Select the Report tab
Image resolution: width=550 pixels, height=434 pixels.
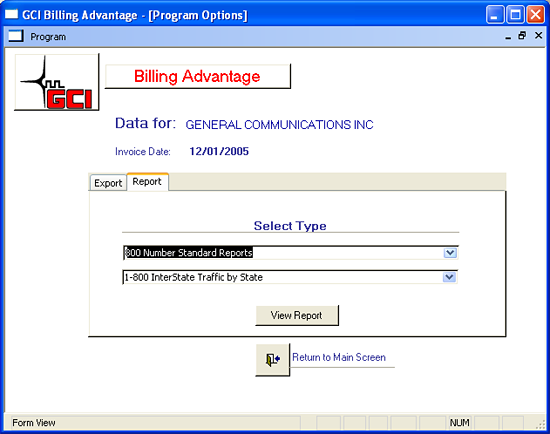coord(147,182)
